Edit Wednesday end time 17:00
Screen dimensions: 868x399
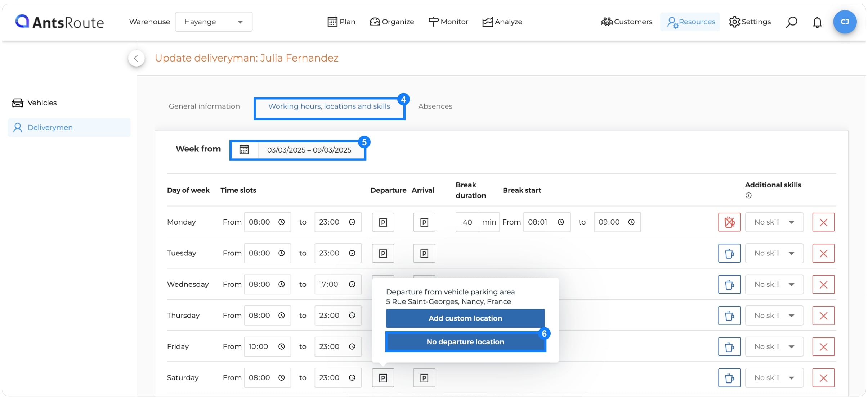tap(338, 285)
